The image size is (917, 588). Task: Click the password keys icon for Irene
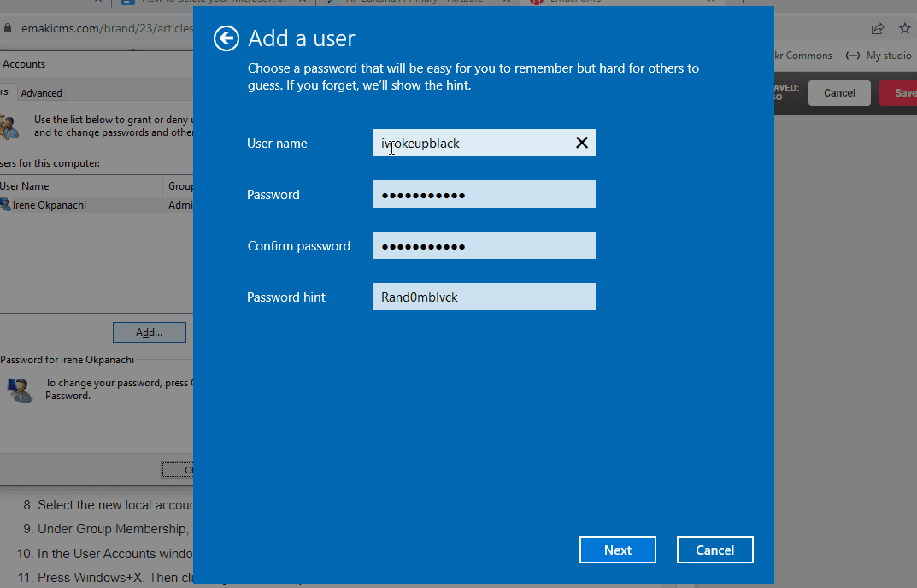(19, 390)
